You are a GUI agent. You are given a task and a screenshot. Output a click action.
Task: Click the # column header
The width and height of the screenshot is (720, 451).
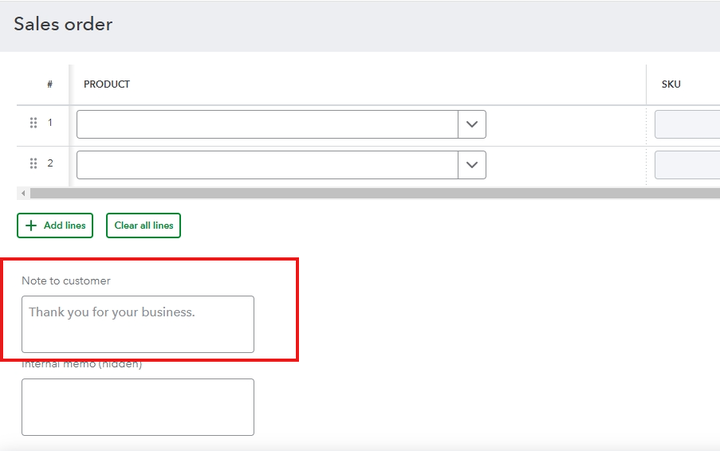click(x=50, y=84)
